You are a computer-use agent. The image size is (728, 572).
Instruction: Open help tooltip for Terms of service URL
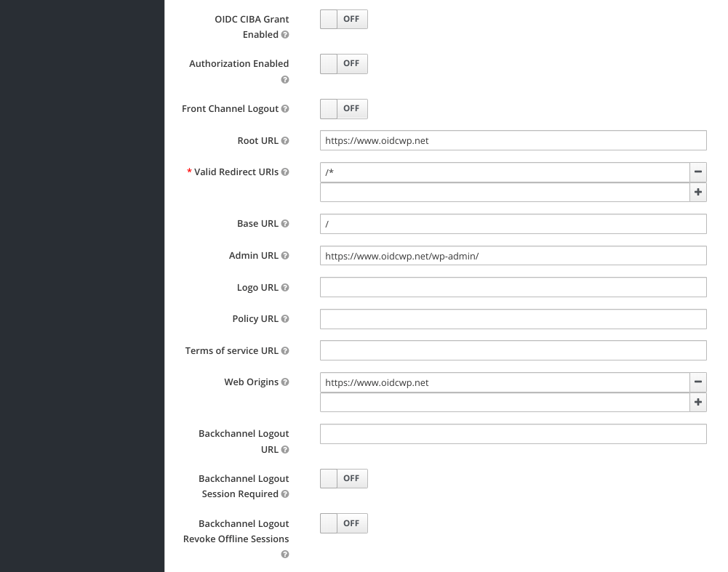click(285, 350)
